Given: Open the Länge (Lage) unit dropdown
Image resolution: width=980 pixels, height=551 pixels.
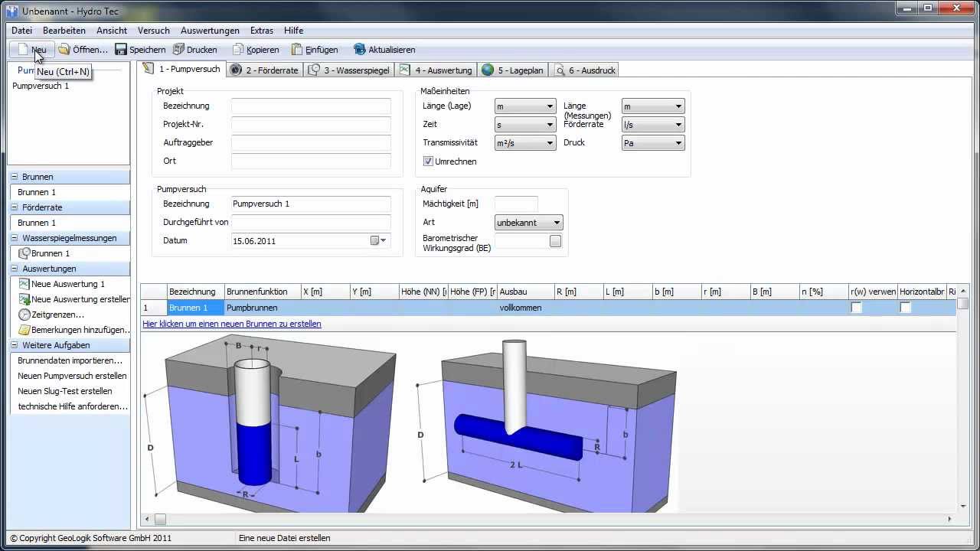Looking at the screenshot, I should point(525,106).
